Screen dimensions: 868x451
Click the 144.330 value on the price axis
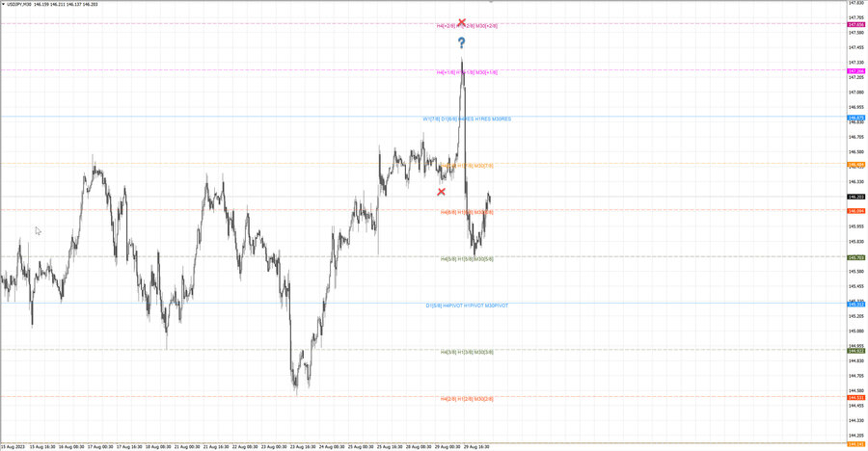pos(855,420)
